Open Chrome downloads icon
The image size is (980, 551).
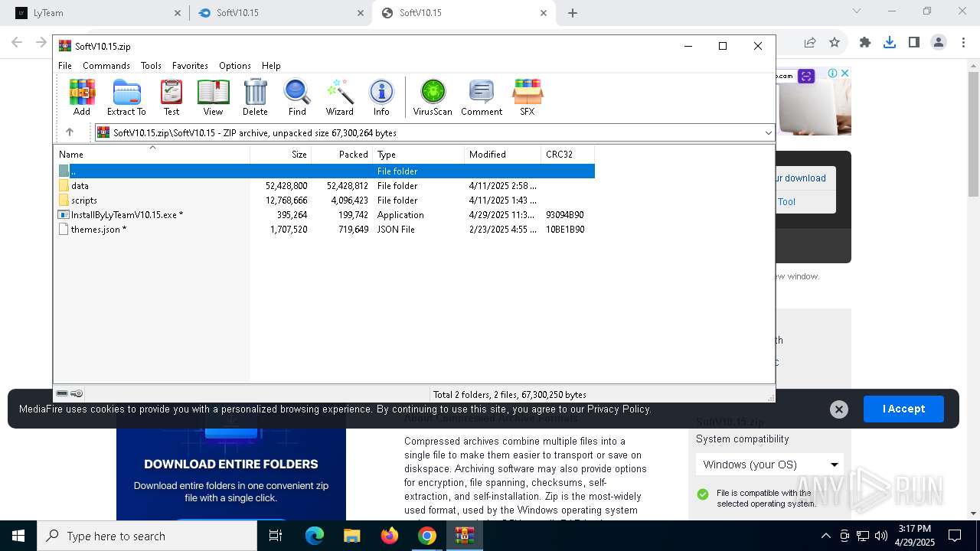890,43
